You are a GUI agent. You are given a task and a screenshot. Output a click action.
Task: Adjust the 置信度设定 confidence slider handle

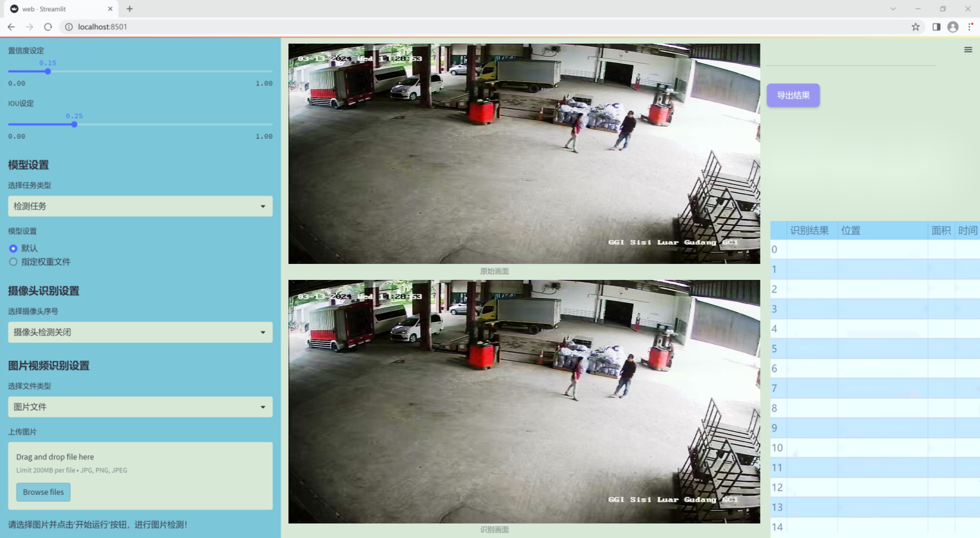[x=48, y=72]
